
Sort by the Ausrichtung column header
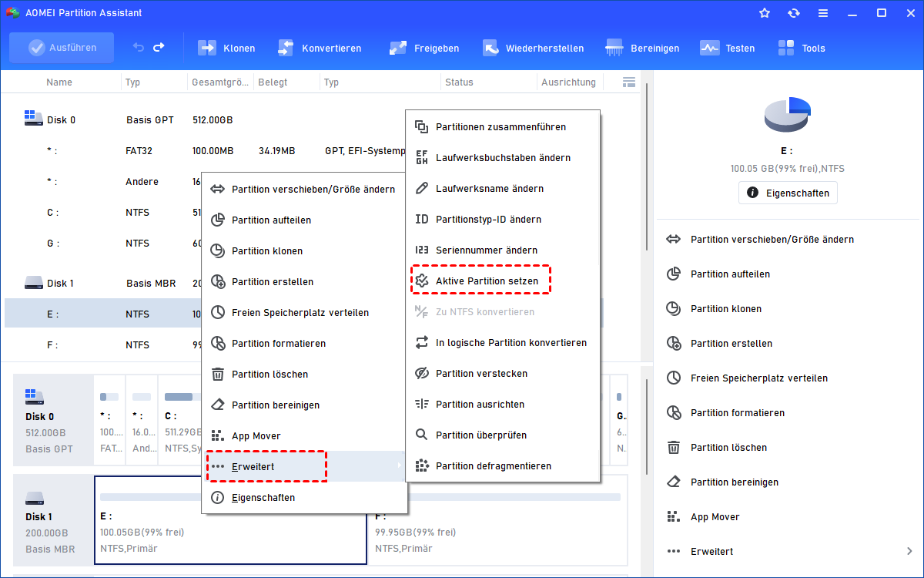[568, 82]
